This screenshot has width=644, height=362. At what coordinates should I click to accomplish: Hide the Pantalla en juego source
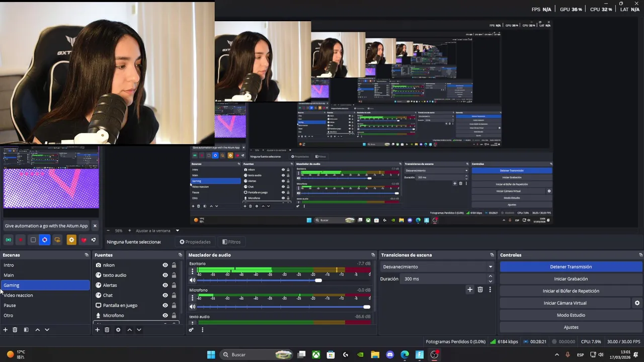tap(165, 305)
